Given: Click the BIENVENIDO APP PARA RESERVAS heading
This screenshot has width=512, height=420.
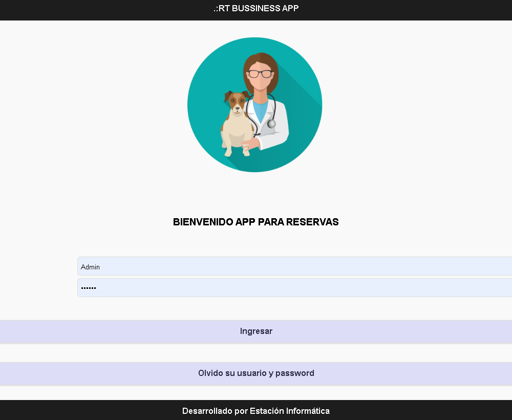Looking at the screenshot, I should pos(256,222).
